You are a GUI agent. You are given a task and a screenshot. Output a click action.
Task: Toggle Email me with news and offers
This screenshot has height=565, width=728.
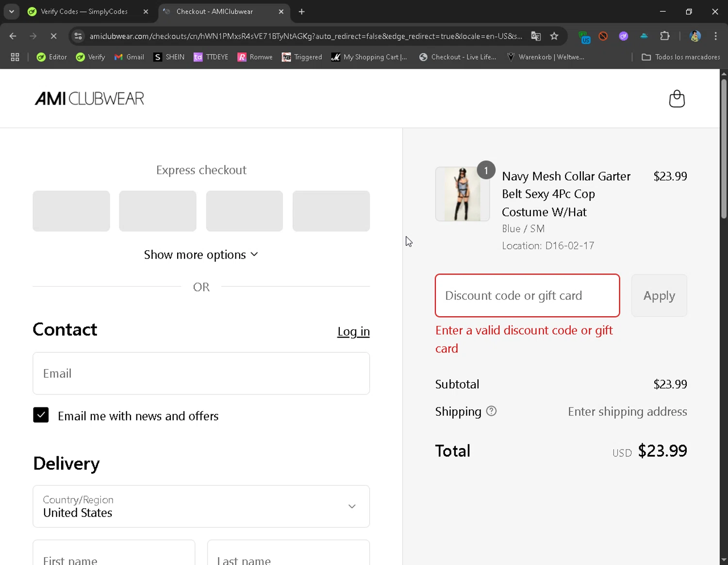(x=41, y=415)
